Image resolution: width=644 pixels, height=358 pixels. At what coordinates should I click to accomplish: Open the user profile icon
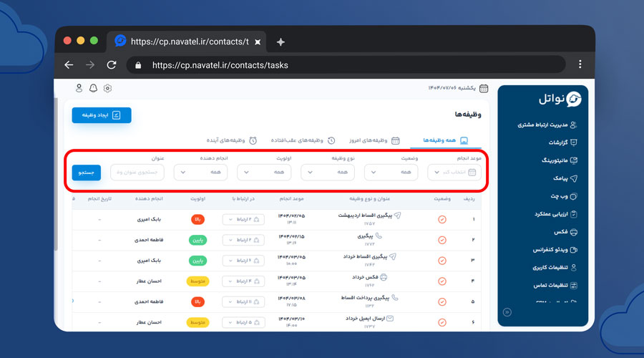[79, 88]
